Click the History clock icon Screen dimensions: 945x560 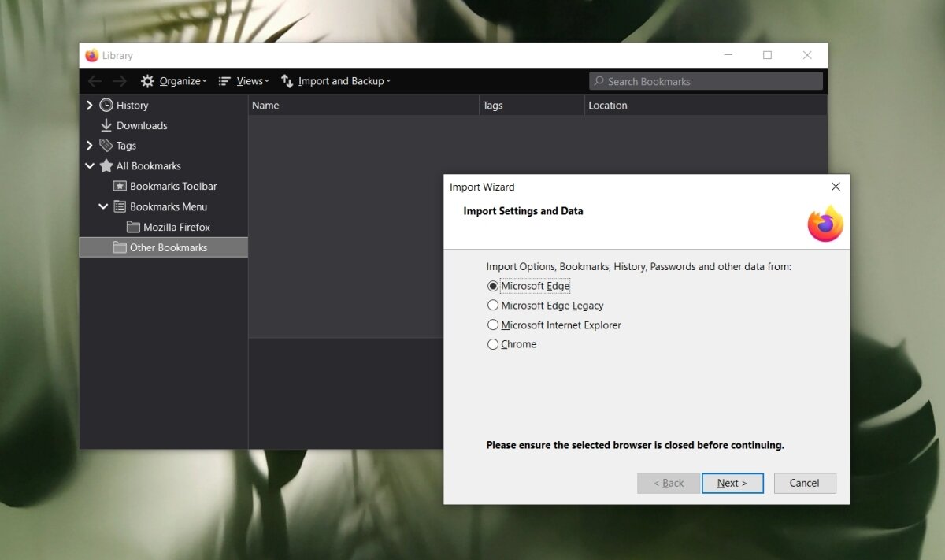pos(106,105)
